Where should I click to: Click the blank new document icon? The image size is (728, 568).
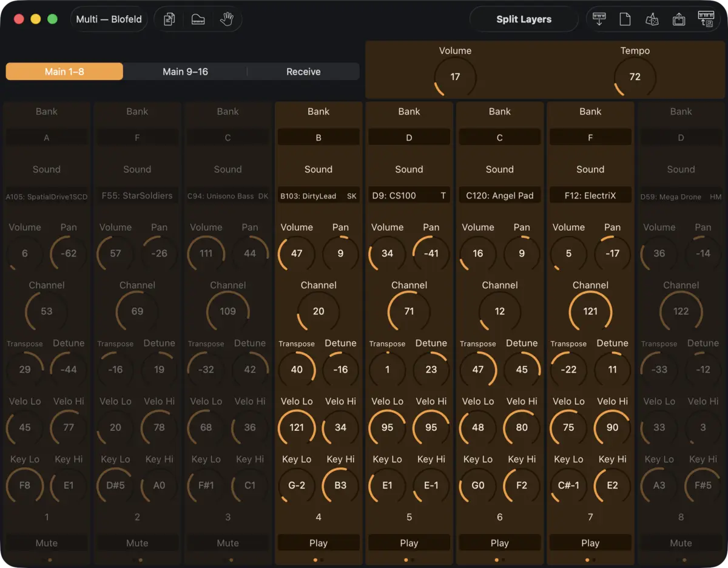(625, 19)
